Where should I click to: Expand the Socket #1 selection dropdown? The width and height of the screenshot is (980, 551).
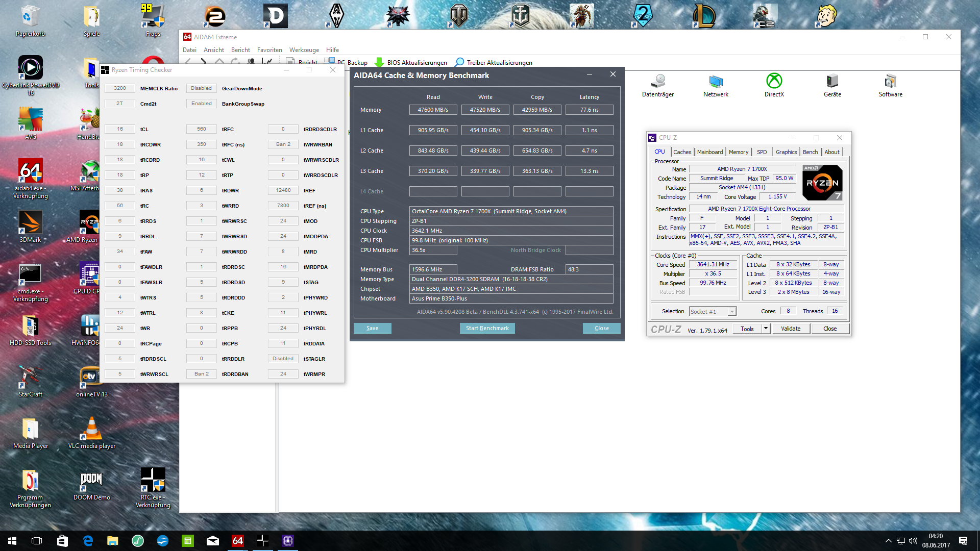point(732,312)
